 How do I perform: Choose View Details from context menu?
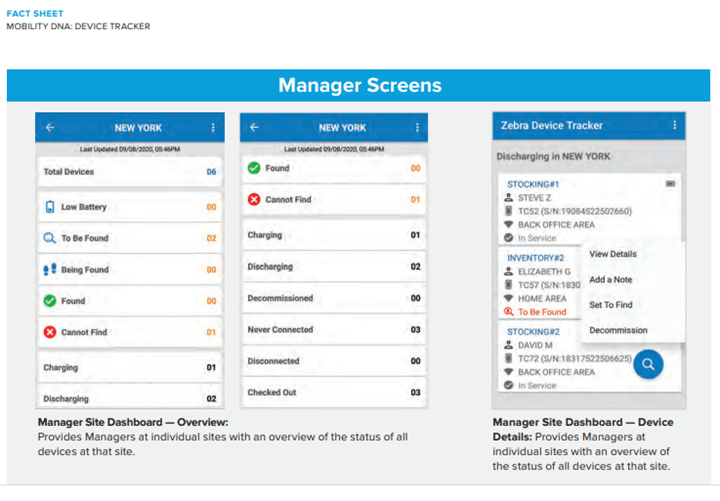613,254
